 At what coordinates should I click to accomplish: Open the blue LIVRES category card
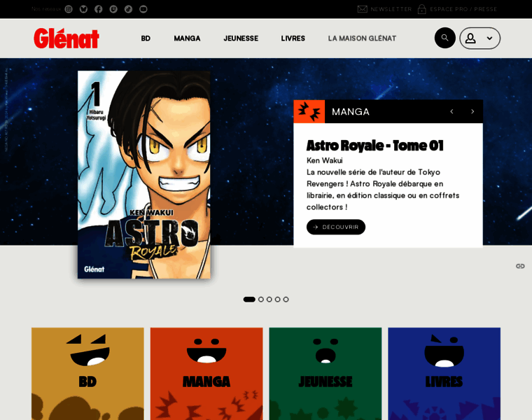point(444,374)
